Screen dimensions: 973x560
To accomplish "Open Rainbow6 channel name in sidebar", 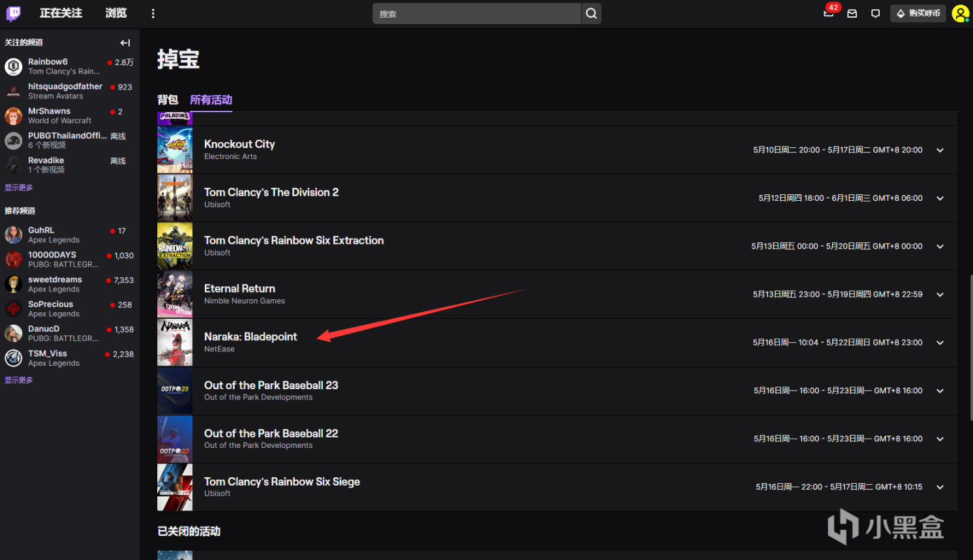I will 48,62.
